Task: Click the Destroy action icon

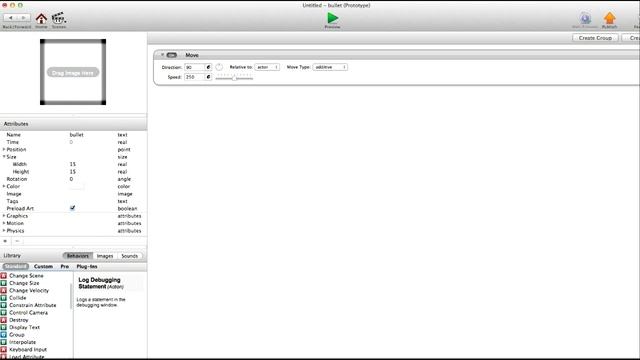Action: 4,320
